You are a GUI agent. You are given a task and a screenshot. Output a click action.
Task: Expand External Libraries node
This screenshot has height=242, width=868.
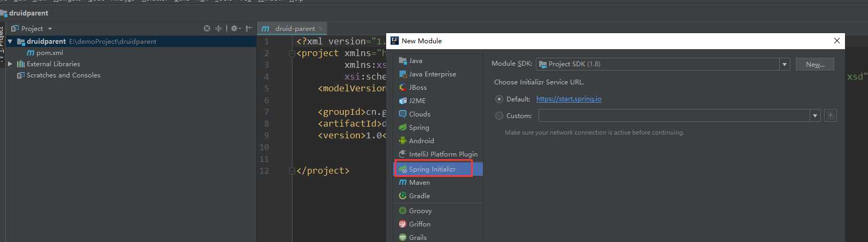click(x=10, y=64)
